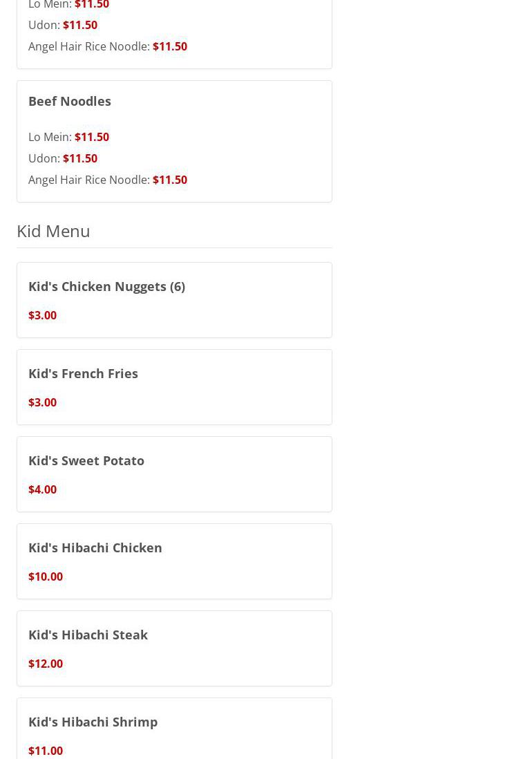This screenshot has width=532, height=759.
Task: Open the Kid's Hibachi Chicken item
Action: point(95,547)
